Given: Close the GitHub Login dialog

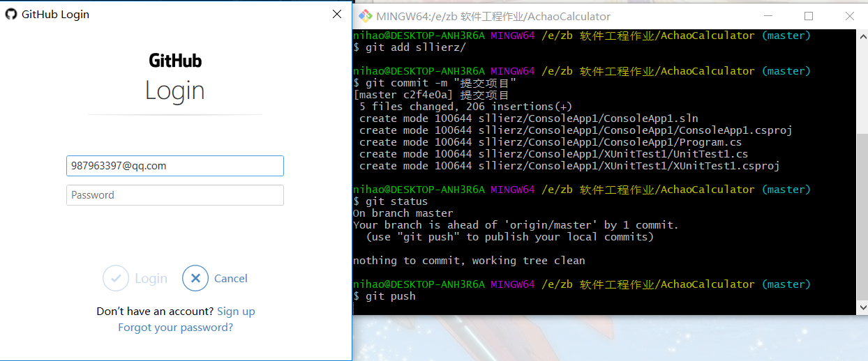Looking at the screenshot, I should point(337,14).
